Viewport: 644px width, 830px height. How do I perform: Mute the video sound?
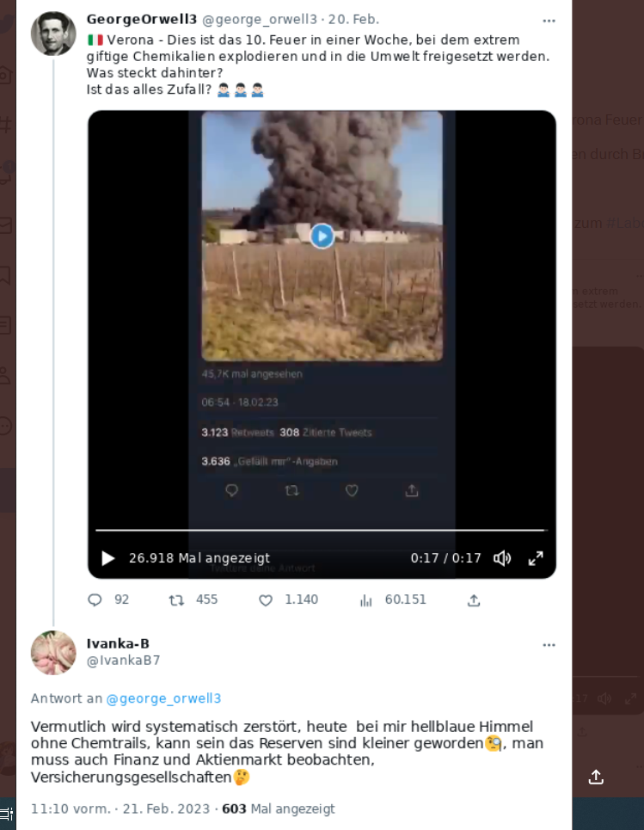click(502, 558)
